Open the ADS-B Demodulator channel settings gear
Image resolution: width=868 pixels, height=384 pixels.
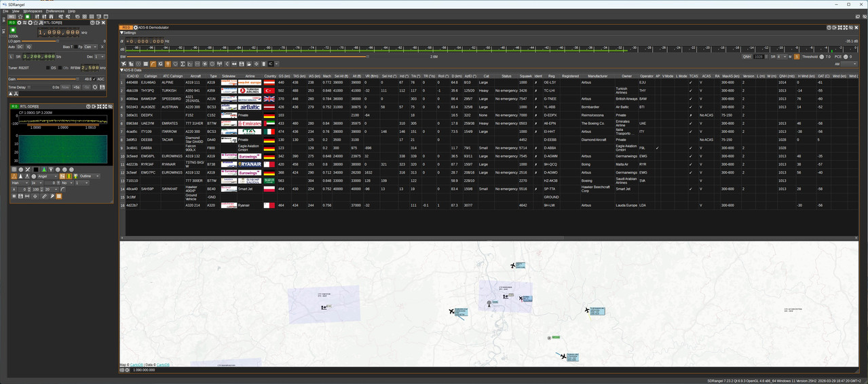[135, 28]
